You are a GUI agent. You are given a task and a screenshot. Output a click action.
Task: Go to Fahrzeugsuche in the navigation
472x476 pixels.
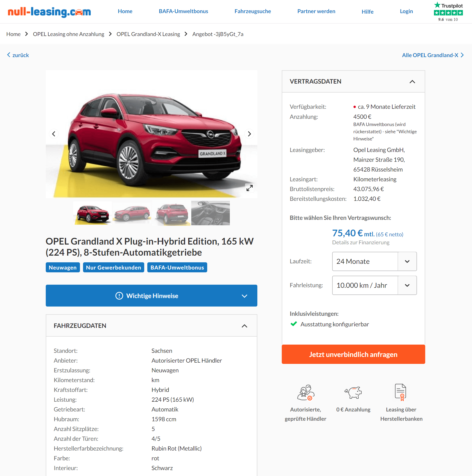(252, 11)
